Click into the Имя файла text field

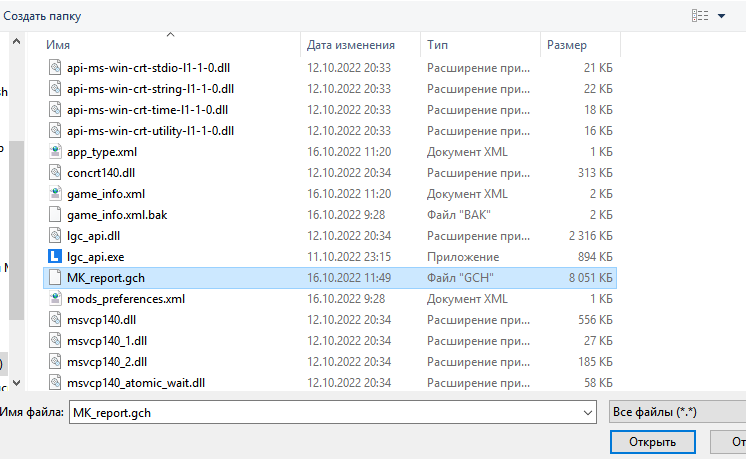[x=326, y=412]
